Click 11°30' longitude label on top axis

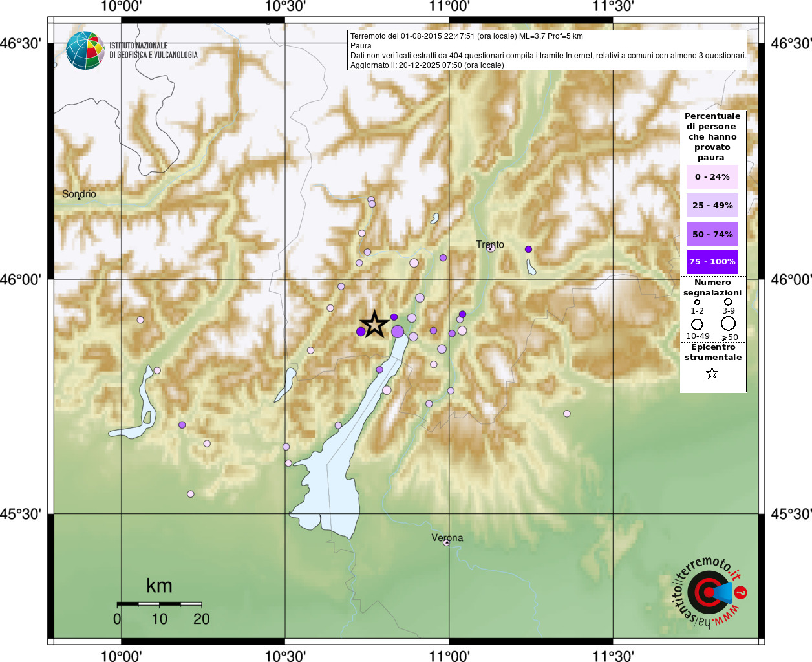click(x=613, y=6)
